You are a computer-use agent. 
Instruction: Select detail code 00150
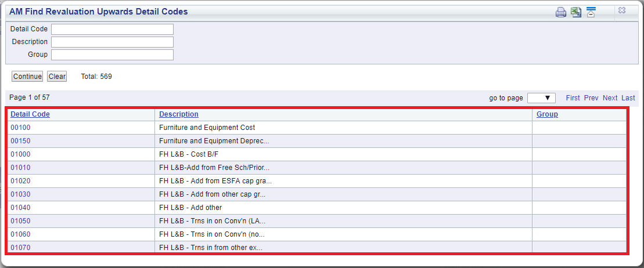pos(20,141)
